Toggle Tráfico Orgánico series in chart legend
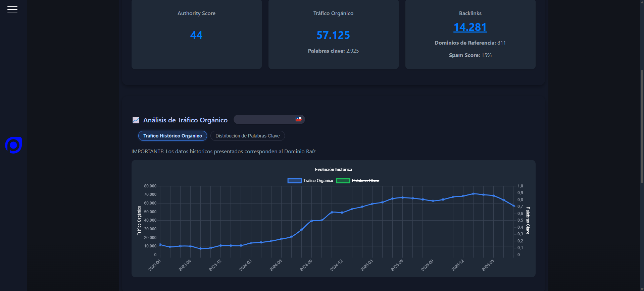644x291 pixels. click(x=310, y=181)
